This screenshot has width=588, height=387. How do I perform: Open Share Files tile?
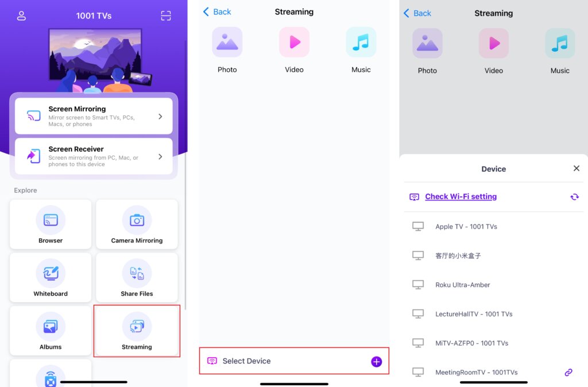(137, 277)
